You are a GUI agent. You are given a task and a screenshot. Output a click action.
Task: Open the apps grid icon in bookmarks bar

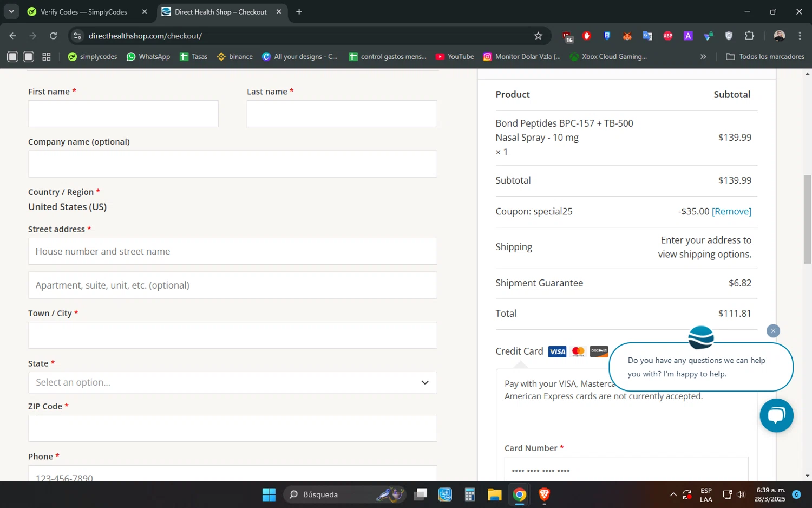(x=47, y=56)
